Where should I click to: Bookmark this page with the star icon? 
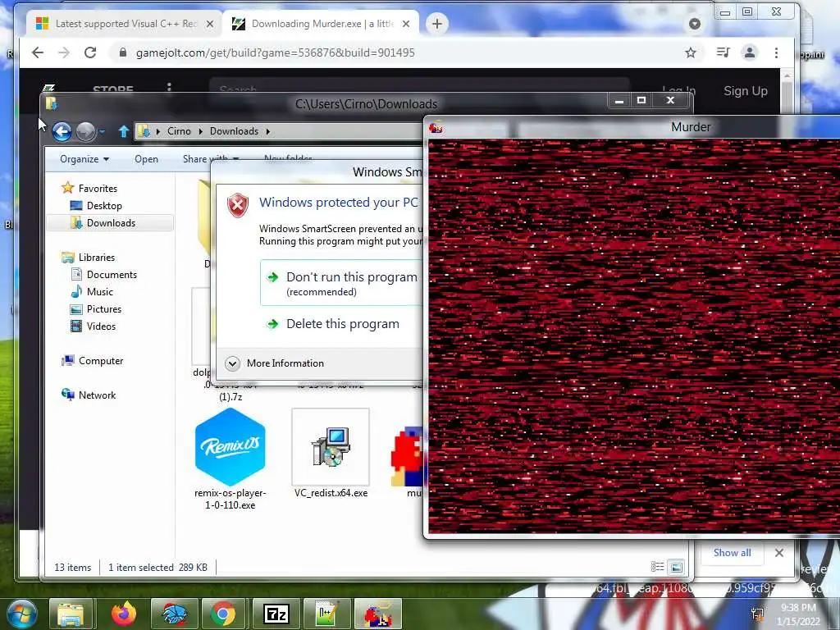coord(691,52)
